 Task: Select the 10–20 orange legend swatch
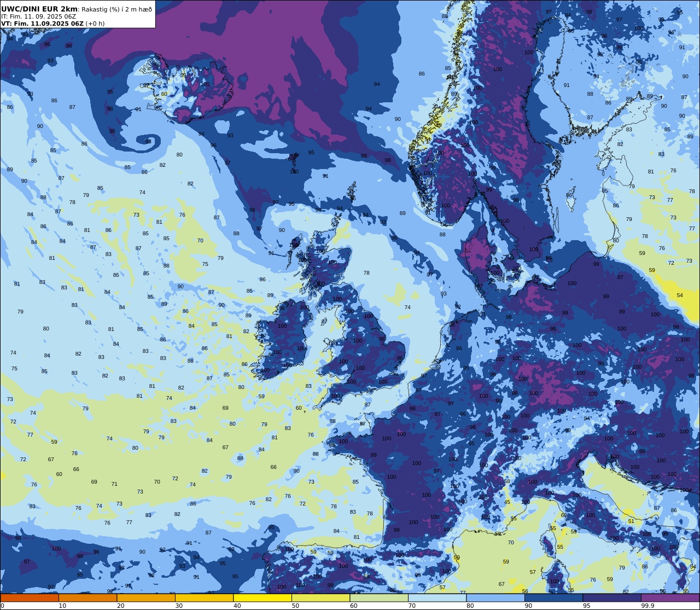tap(87, 598)
